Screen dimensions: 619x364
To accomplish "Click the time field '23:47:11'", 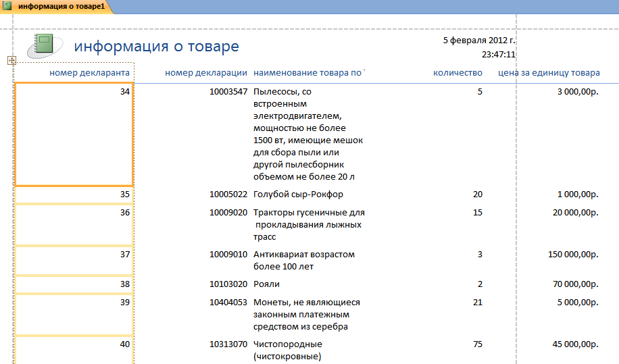I will tap(499, 55).
